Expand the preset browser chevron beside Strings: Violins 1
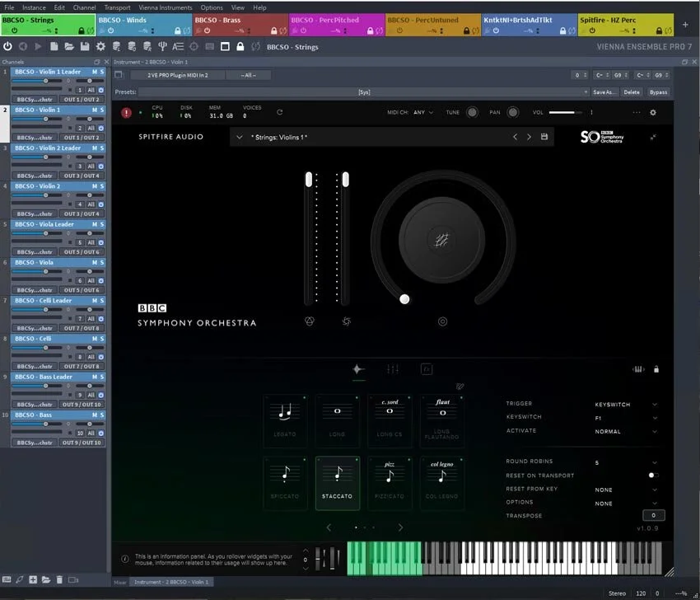The height and width of the screenshot is (600, 700). tap(240, 137)
